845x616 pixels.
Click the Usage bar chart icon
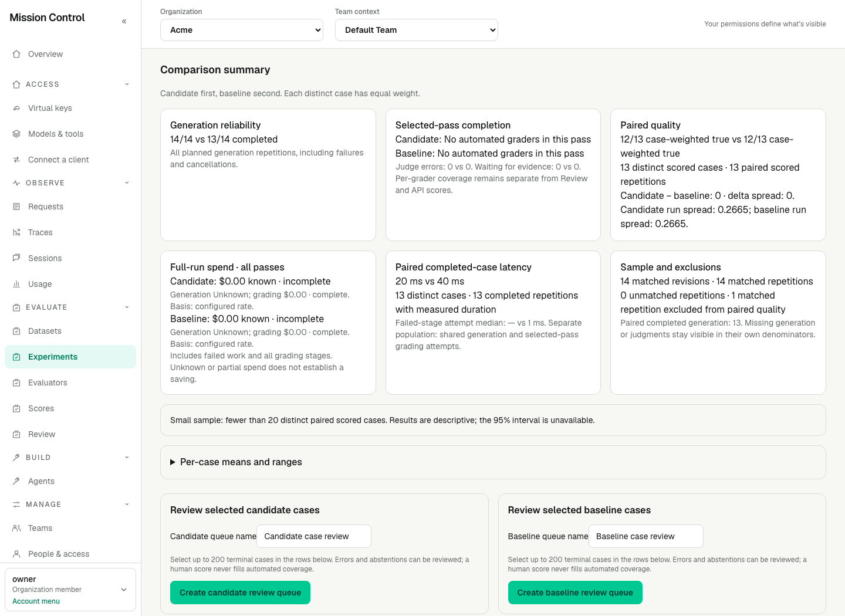pyautogui.click(x=16, y=284)
